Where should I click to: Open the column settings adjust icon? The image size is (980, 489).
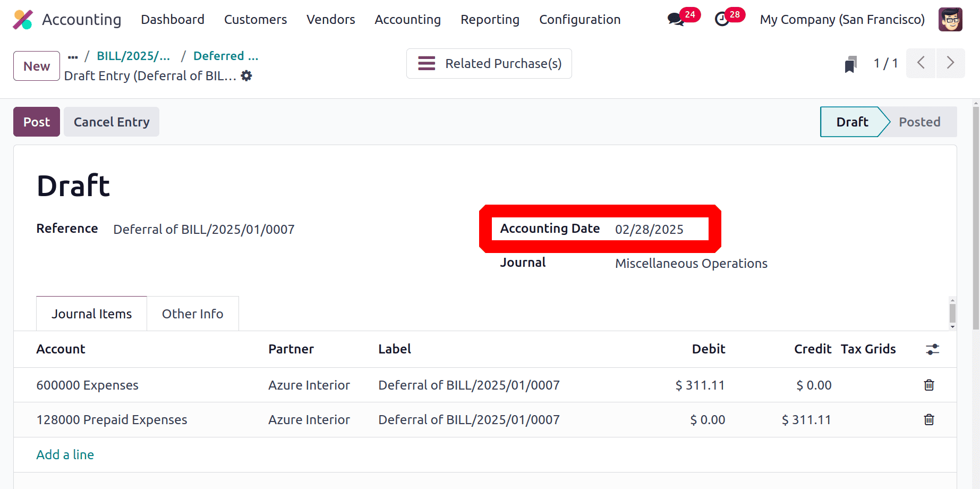(932, 349)
